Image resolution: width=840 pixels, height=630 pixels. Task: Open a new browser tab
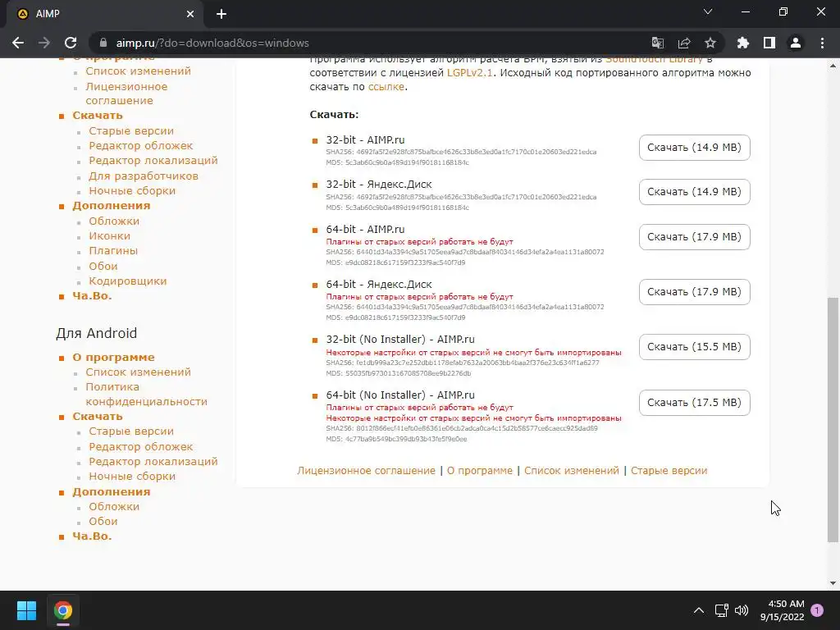(x=221, y=14)
